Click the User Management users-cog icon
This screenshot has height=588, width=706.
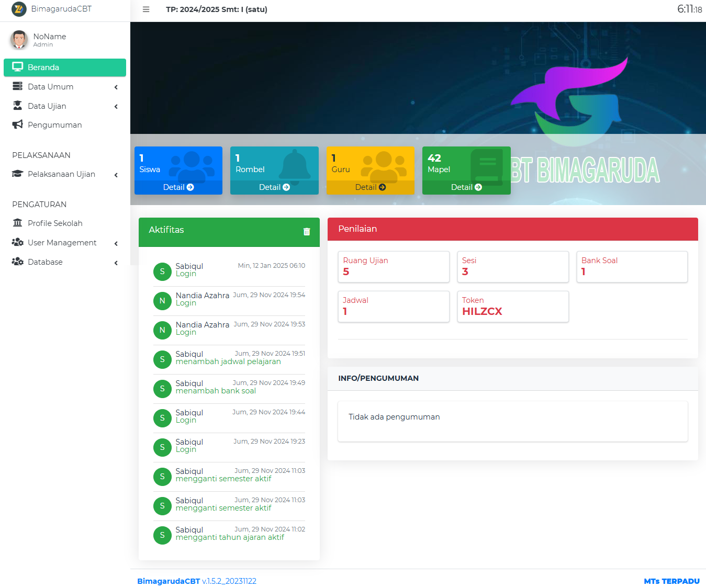(x=17, y=242)
